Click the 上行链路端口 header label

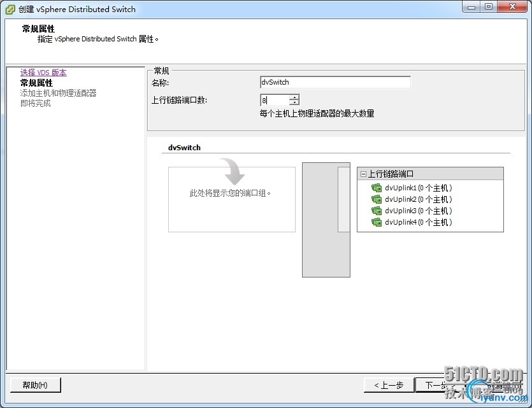pyautogui.click(x=391, y=174)
